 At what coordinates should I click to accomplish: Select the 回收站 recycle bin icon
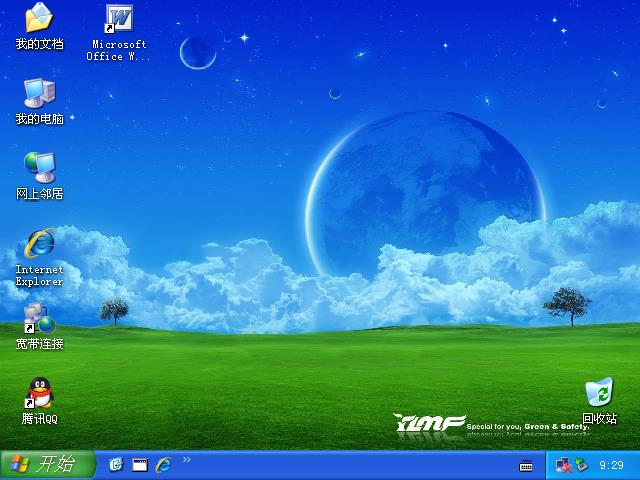(599, 392)
